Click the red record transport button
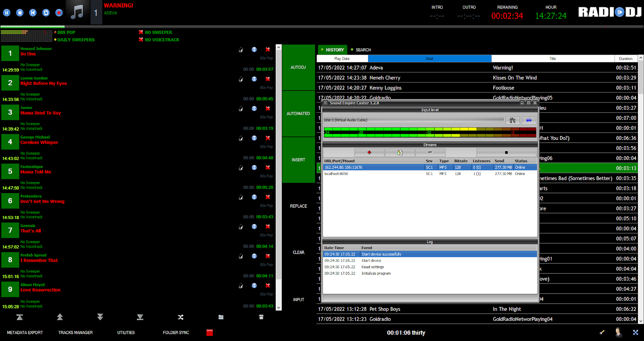This screenshot has width=644, height=341. coord(59,13)
